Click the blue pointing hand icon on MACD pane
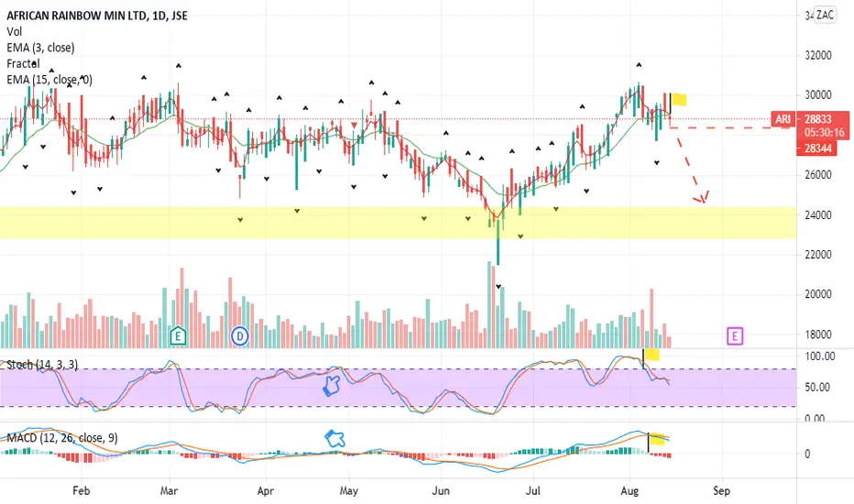The height and width of the screenshot is (504, 854). tap(335, 438)
